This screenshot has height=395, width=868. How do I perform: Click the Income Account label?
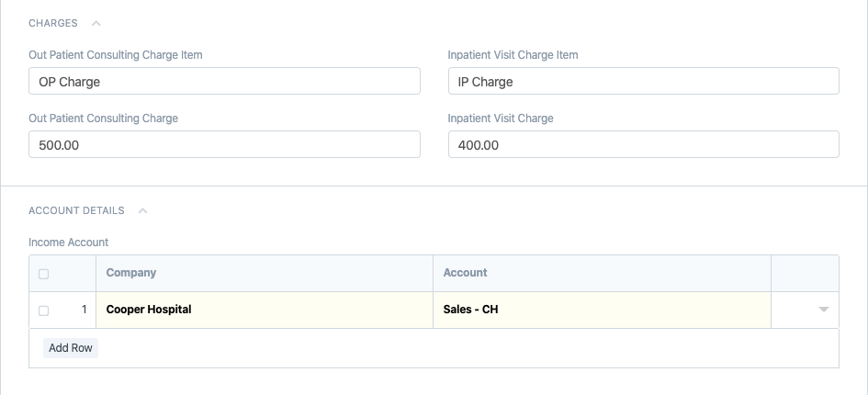[x=69, y=243]
